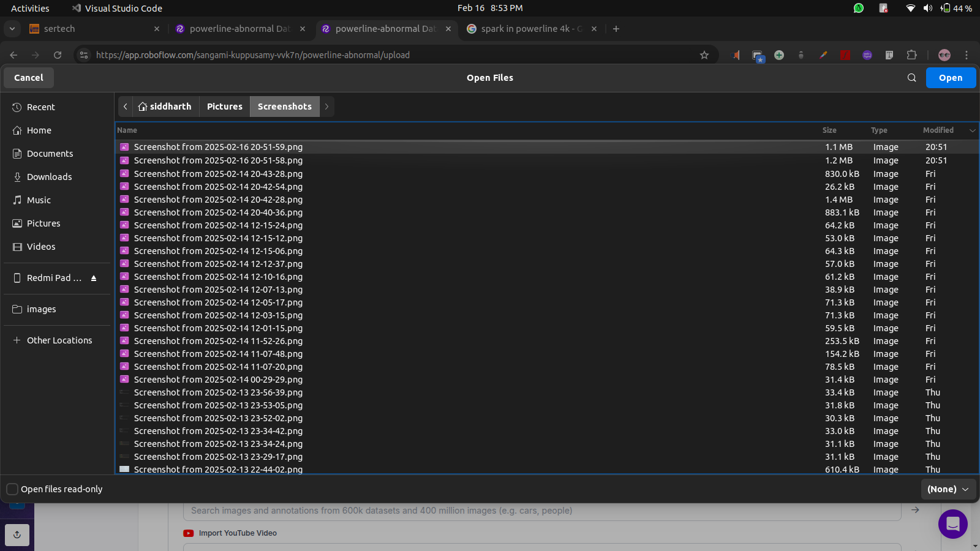
Task: Expand the tab search dropdown arrow
Action: point(12,29)
